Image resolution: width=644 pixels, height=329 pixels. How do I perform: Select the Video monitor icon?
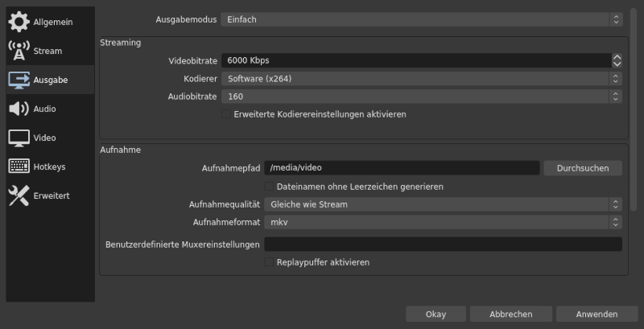click(19, 138)
